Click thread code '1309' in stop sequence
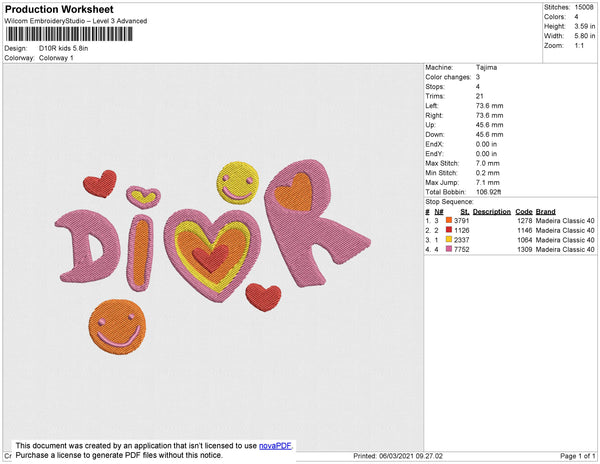Viewport: 600px width, 464px height. pyautogui.click(x=525, y=249)
